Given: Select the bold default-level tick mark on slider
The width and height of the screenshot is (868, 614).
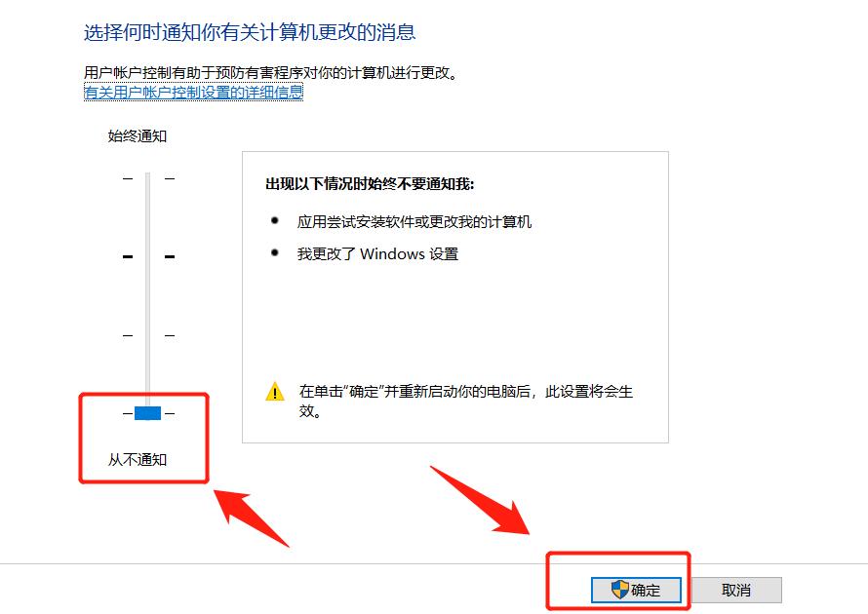Looking at the screenshot, I should click(148, 256).
